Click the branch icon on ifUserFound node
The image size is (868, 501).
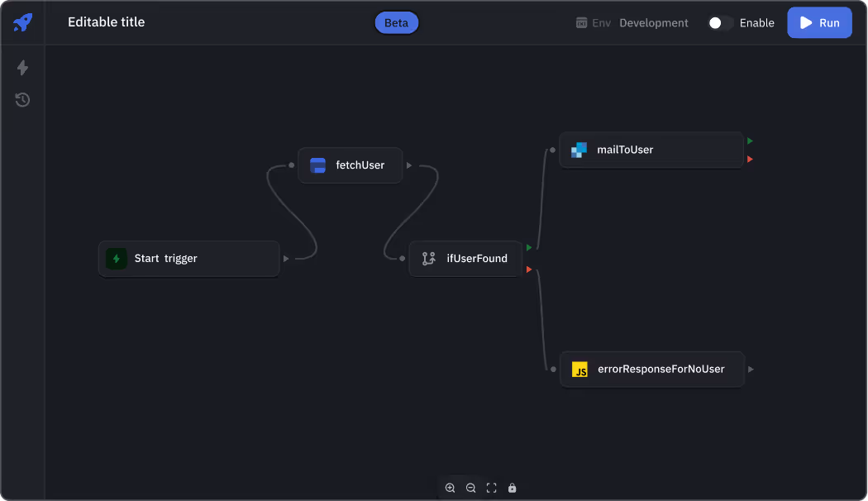(428, 259)
